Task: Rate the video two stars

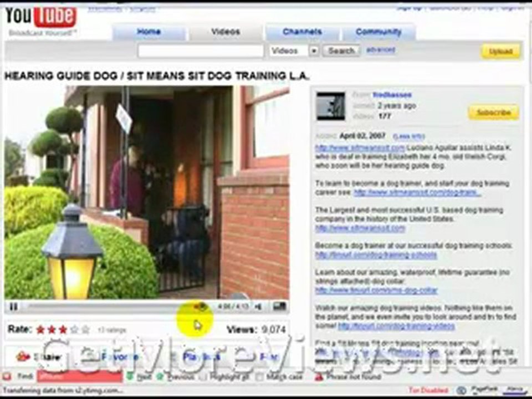Action: click(x=52, y=329)
